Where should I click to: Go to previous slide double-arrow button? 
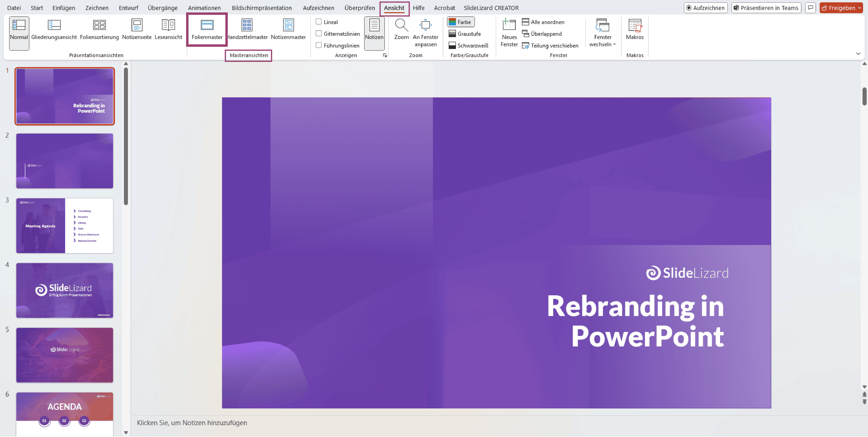coord(864,394)
